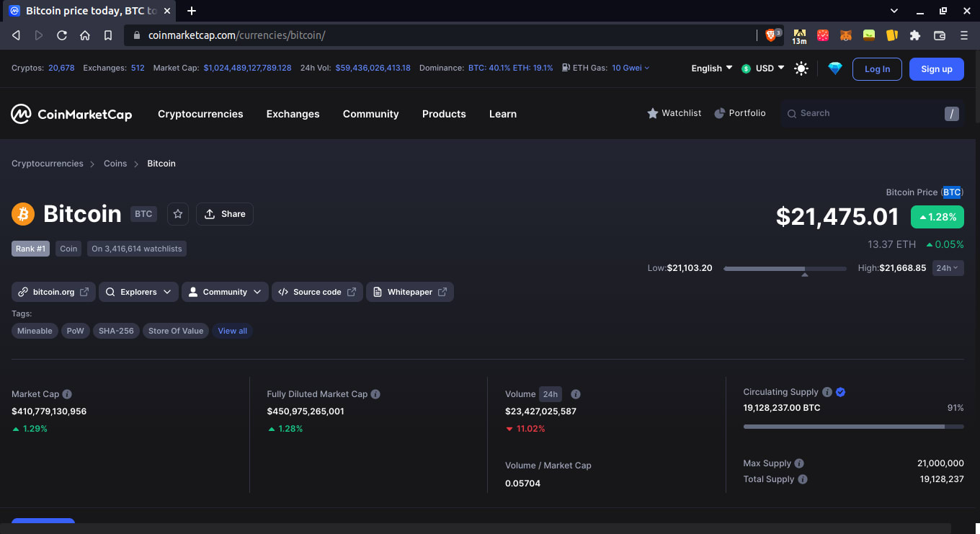Image resolution: width=980 pixels, height=534 pixels.
Task: Show Market Cap info tooltip
Action: tap(67, 394)
